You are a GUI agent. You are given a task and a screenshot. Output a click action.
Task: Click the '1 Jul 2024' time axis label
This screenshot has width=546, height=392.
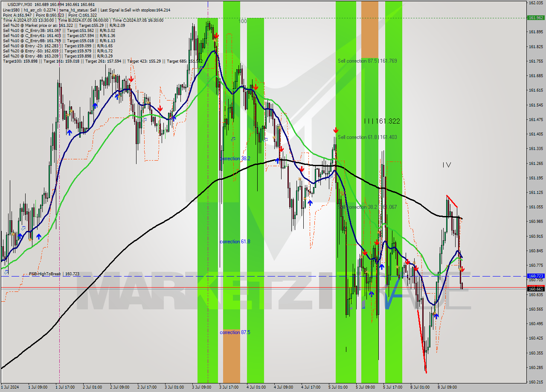click(10, 387)
